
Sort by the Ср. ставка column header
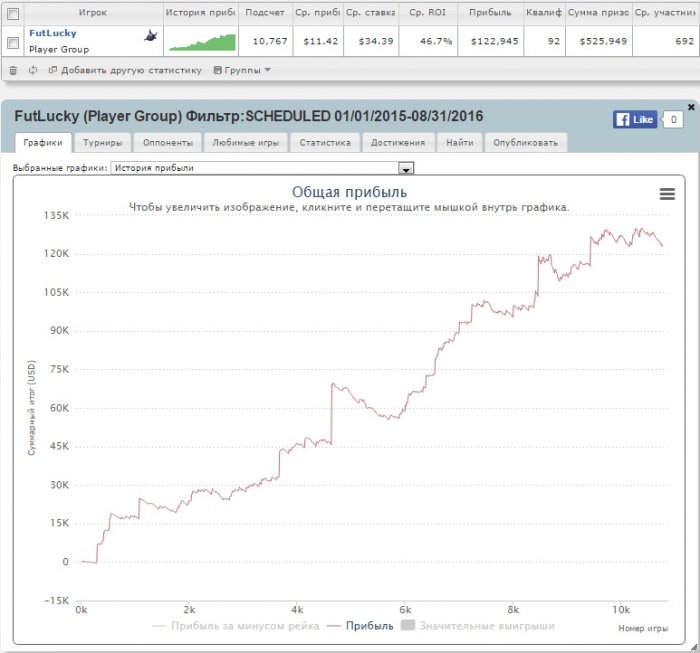pyautogui.click(x=371, y=12)
